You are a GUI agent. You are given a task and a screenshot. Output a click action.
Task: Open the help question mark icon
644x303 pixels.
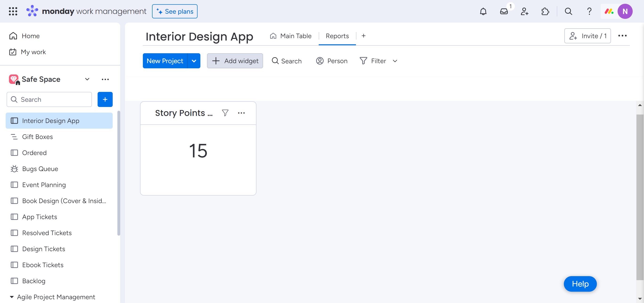point(589,12)
